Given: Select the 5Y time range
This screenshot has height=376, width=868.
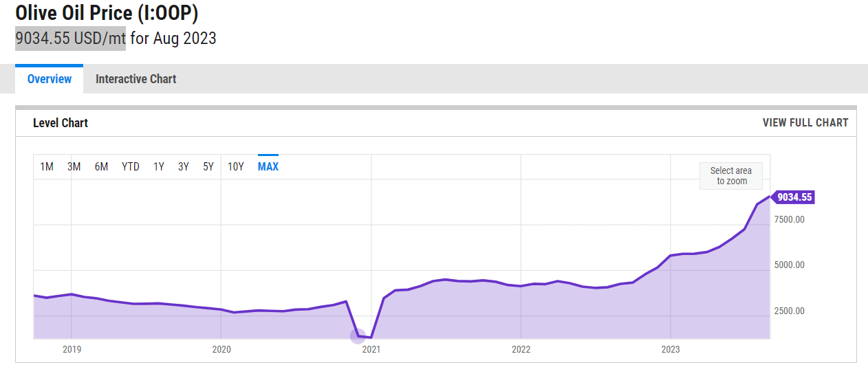Looking at the screenshot, I should click(x=208, y=166).
